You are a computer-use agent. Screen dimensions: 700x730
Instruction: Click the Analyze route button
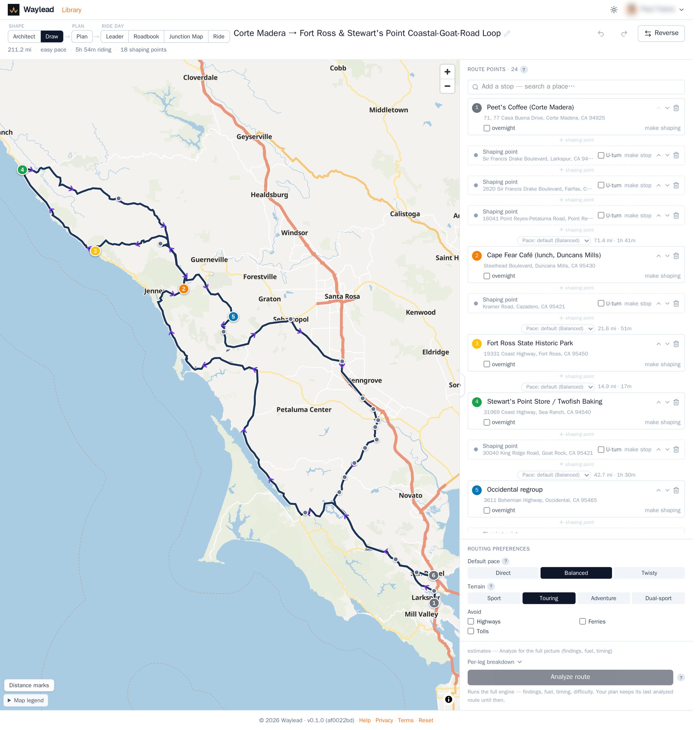point(570,677)
